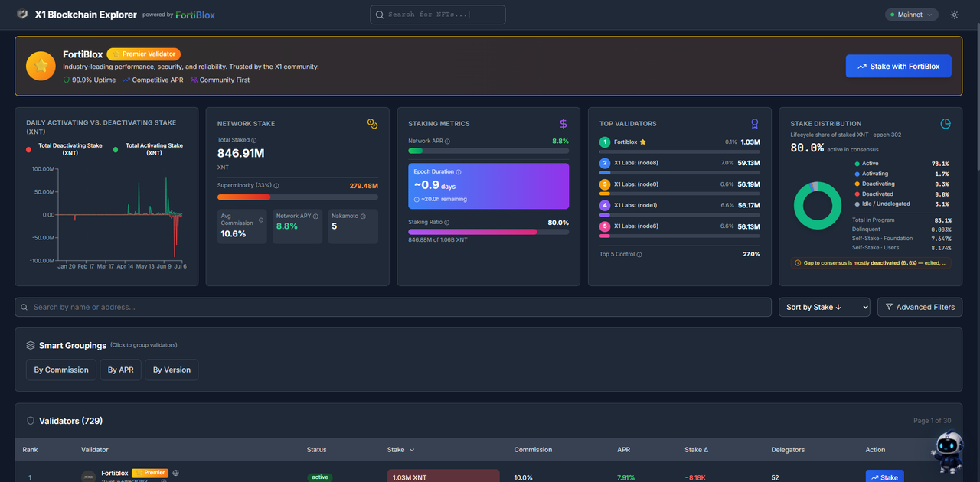Click the Premier Validator badge
The height and width of the screenshot is (482, 980).
pos(144,54)
